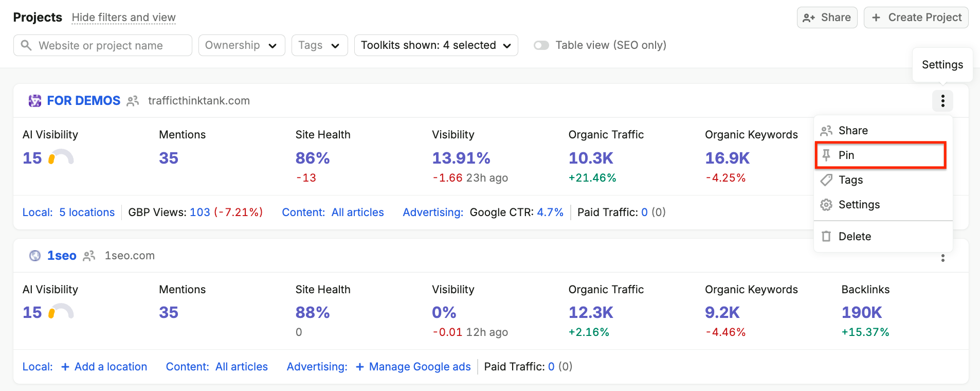Click the AI Visibility gauge for FOR DEMOS
The image size is (980, 391).
61,157
